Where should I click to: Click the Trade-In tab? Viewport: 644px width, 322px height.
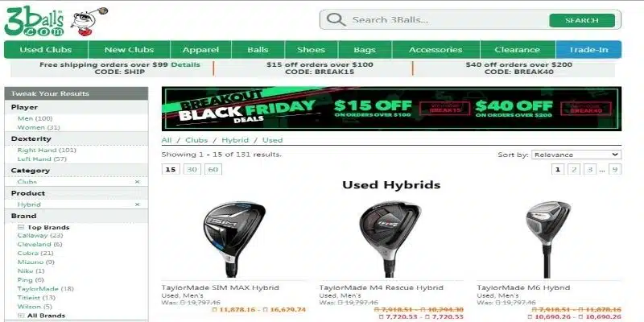click(x=588, y=50)
